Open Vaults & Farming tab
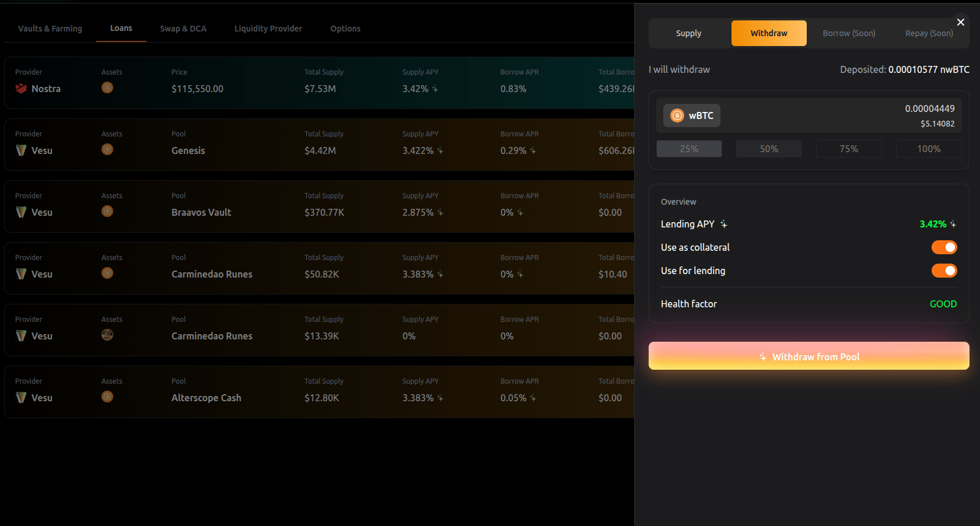 point(50,29)
